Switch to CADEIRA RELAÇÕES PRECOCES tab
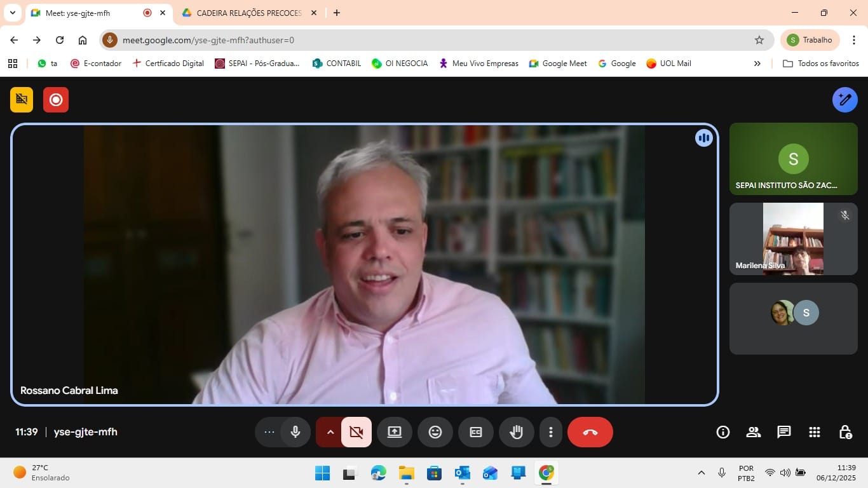This screenshot has height=488, width=868. tap(248, 13)
